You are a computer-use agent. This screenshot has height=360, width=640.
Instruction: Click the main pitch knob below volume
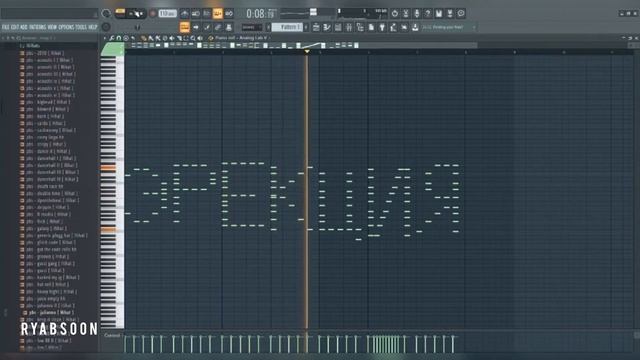click(106, 27)
